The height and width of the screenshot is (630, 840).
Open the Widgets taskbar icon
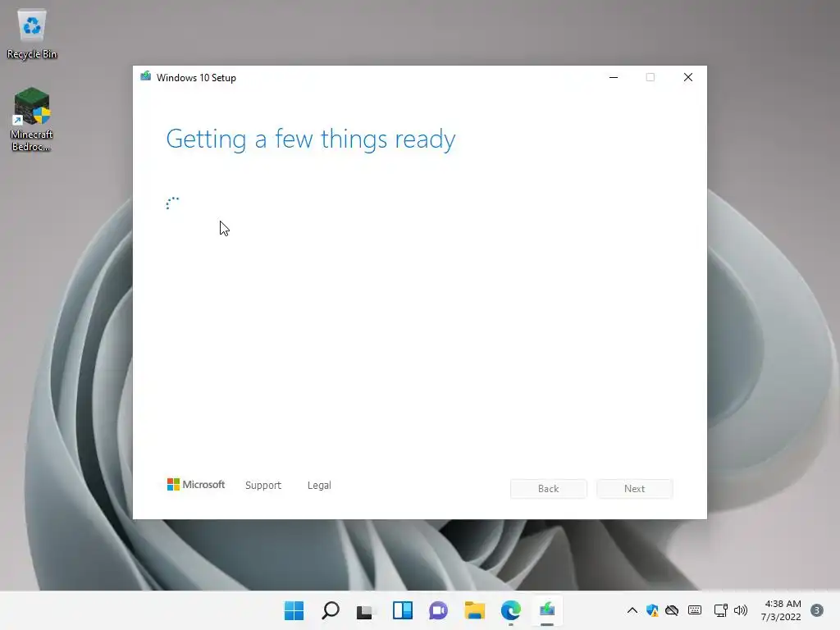coord(402,610)
